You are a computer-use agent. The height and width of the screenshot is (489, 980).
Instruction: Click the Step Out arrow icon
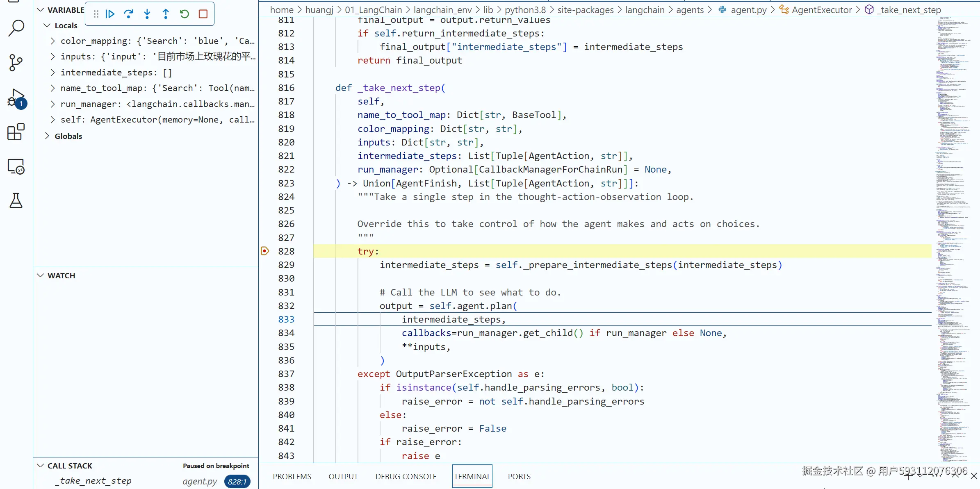[166, 14]
